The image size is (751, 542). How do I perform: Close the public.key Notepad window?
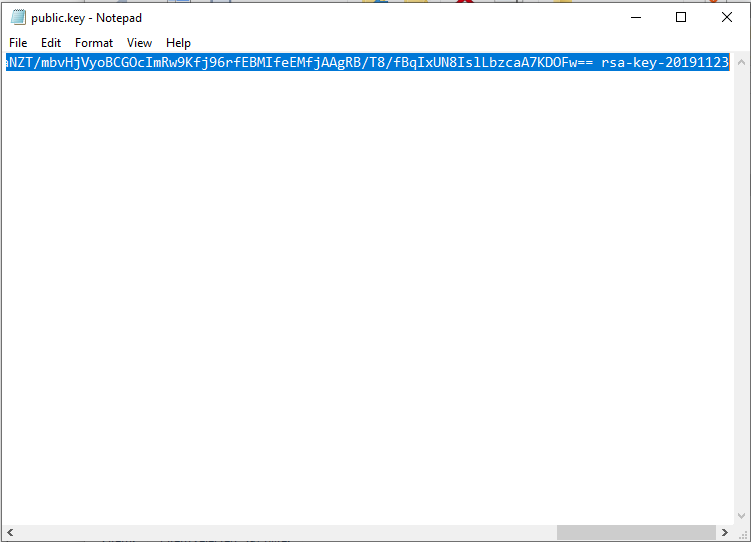[x=727, y=18]
